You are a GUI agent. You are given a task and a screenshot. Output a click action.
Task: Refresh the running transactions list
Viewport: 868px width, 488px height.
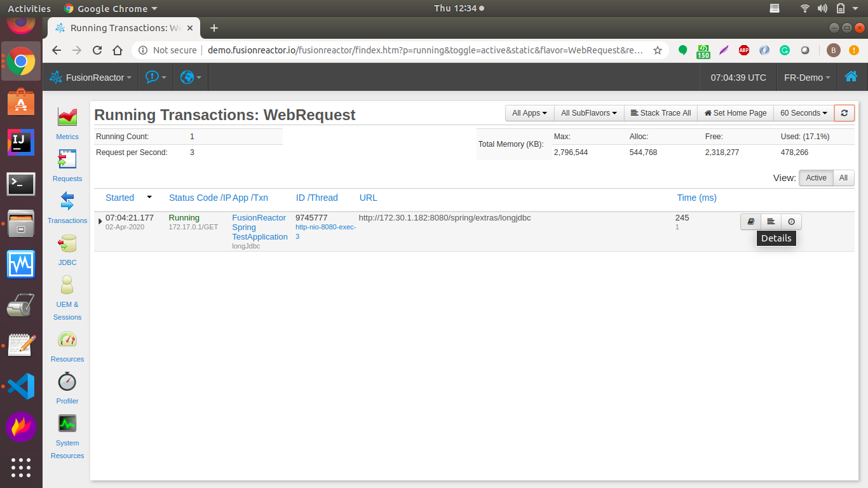click(x=844, y=112)
